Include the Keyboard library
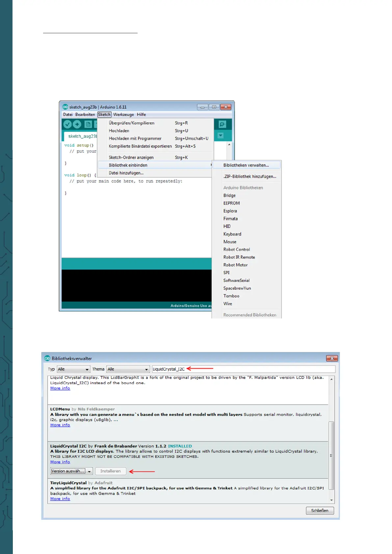392x554 pixels. point(247,234)
